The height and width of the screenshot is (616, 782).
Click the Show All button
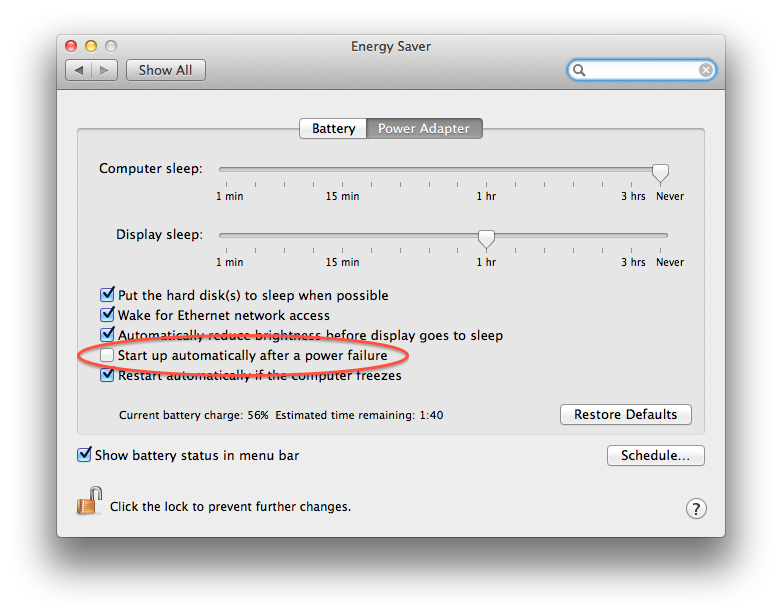click(166, 70)
